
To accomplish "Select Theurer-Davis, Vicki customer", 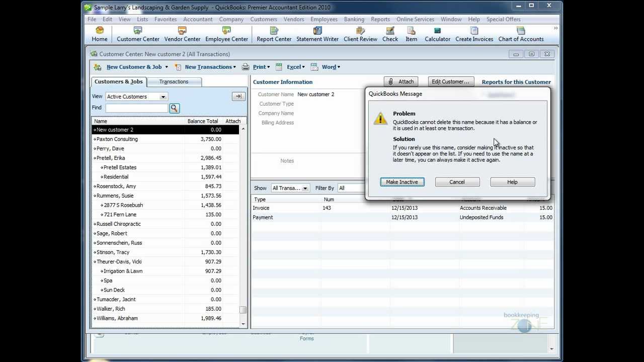I will pyautogui.click(x=166, y=261).
